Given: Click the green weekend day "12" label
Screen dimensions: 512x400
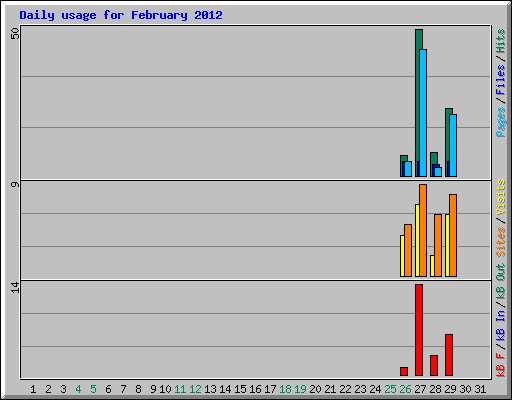Looking at the screenshot, I should pos(195,389).
